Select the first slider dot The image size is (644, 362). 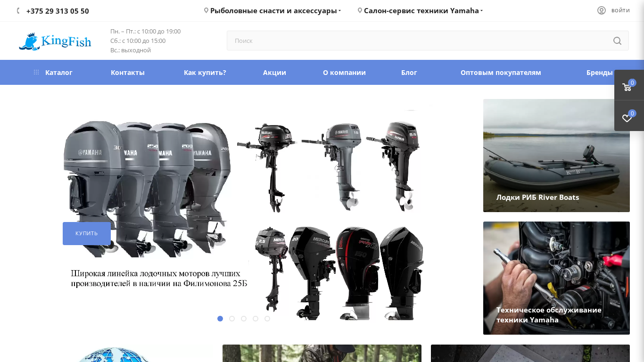point(220,319)
